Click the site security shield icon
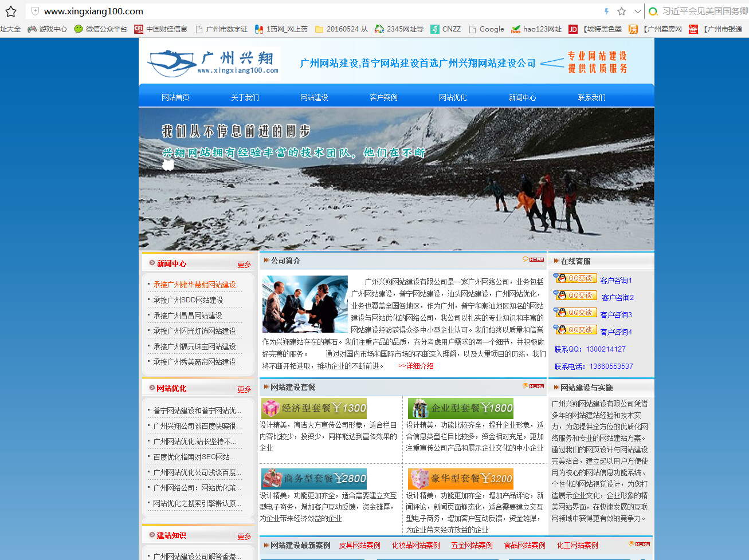The width and height of the screenshot is (749, 560). (36, 11)
